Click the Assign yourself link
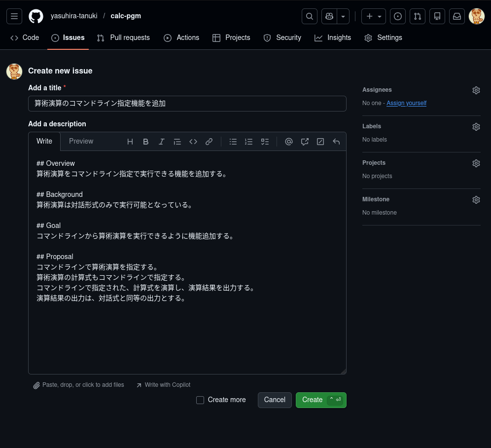This screenshot has width=491, height=448. coord(406,103)
